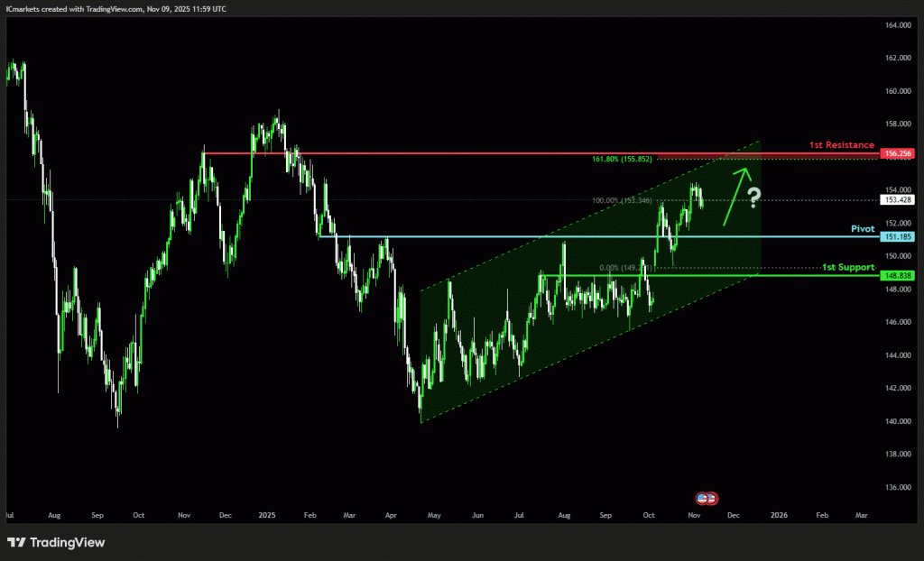Viewport: 924px width, 561px height.
Task: Click the "Pivot" text label
Action: coord(864,229)
